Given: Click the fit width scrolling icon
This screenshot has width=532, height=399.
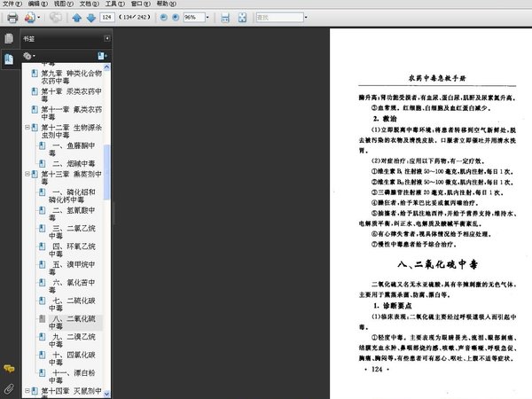Looking at the screenshot, I should (x=225, y=18).
